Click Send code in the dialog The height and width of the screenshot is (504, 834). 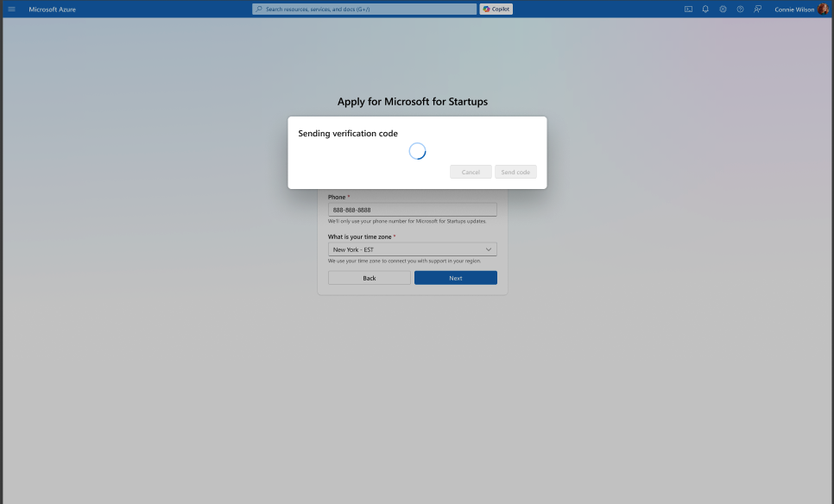coord(515,172)
